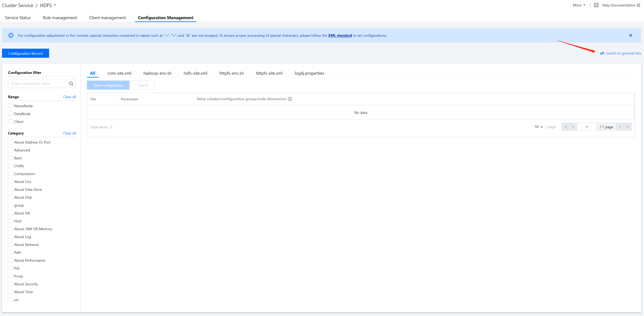The image size is (644, 316).
Task: Open the Configuration Management tab
Action: [x=165, y=18]
